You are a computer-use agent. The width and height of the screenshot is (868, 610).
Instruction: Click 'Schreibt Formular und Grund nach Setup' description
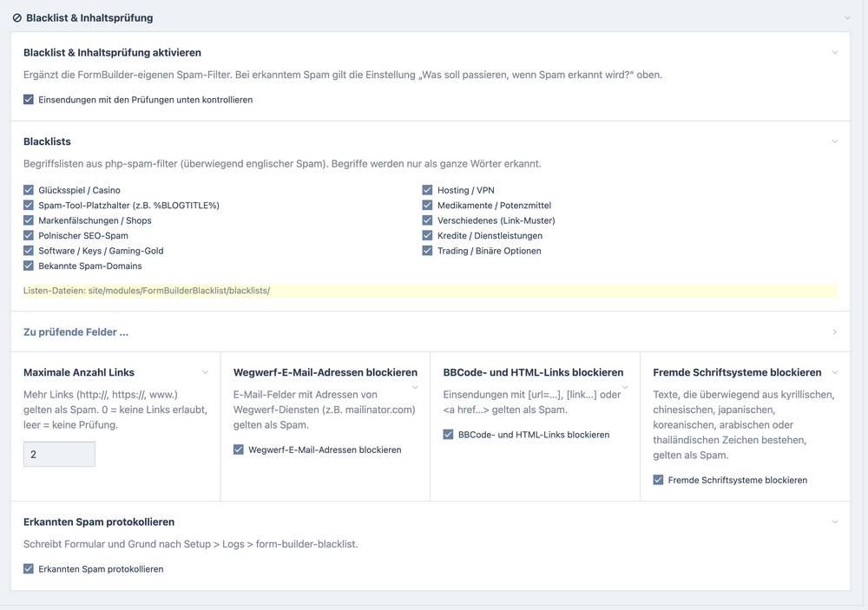click(x=190, y=544)
